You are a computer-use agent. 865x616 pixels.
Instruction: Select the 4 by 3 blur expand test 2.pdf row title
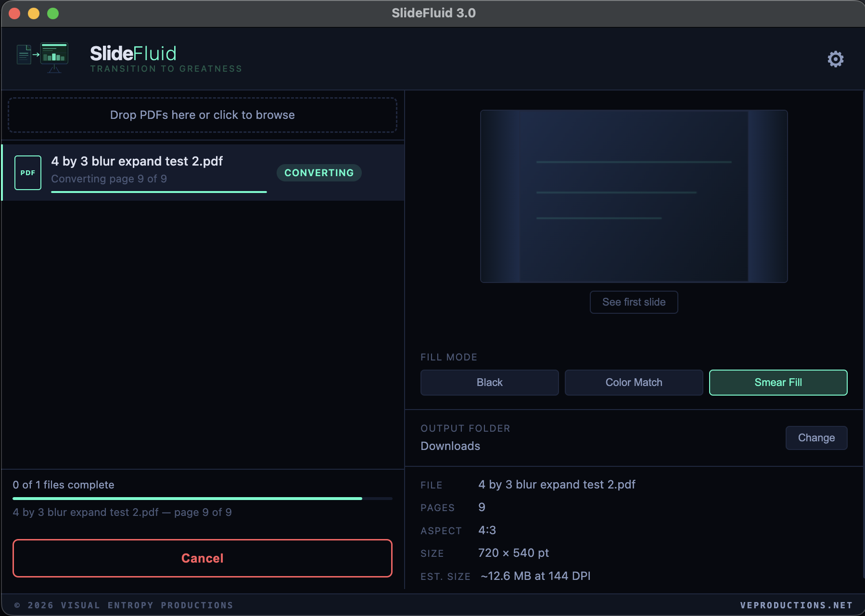[x=137, y=161]
